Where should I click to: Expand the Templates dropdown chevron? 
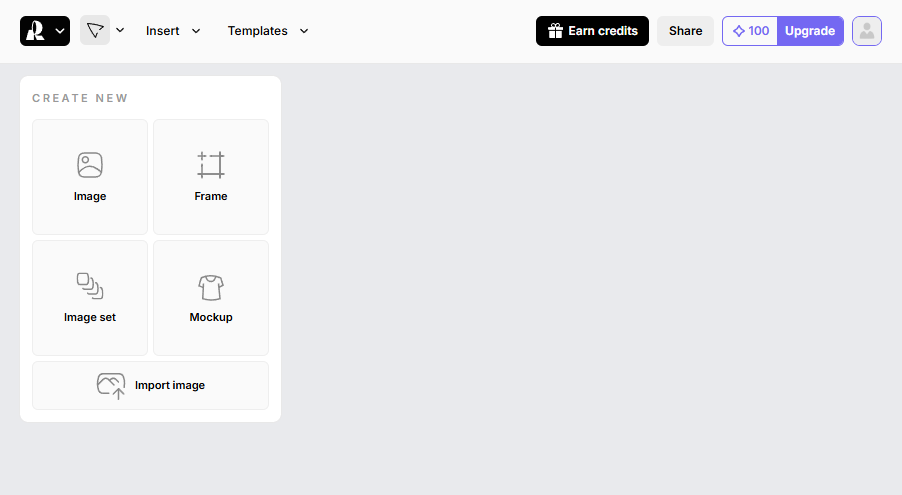coord(304,31)
